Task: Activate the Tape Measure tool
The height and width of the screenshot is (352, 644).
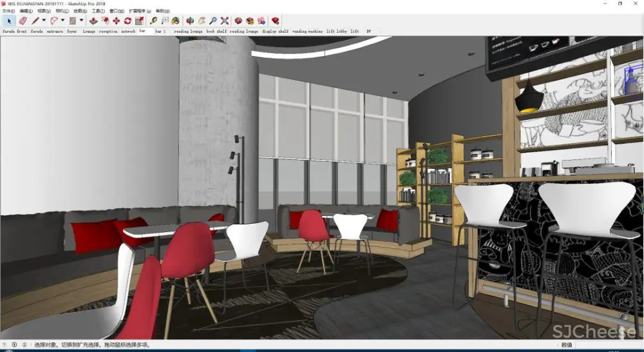Action: click(x=153, y=21)
